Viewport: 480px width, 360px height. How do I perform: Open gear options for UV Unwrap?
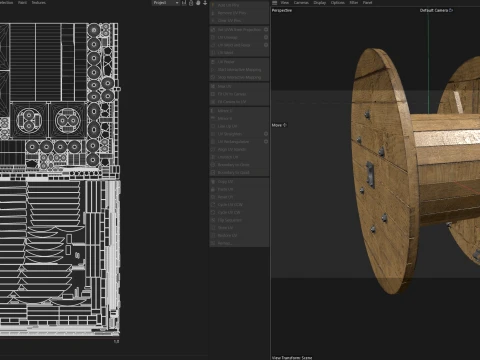pyautogui.click(x=266, y=37)
